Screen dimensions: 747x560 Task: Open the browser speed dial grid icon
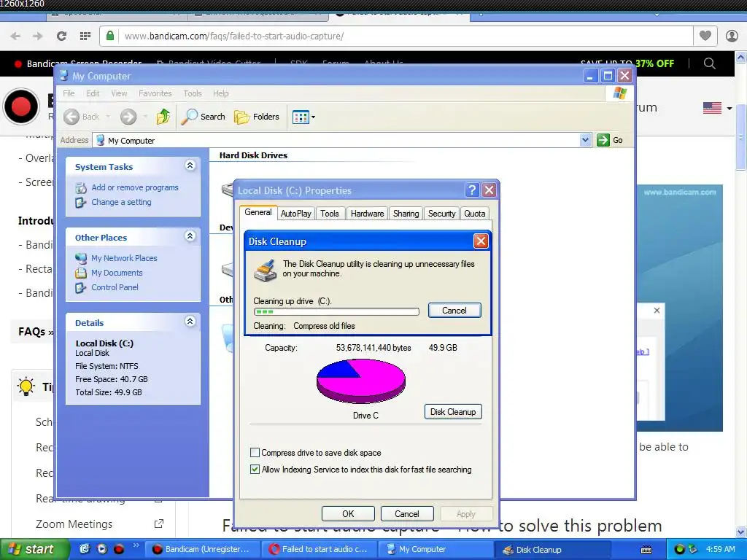click(85, 36)
